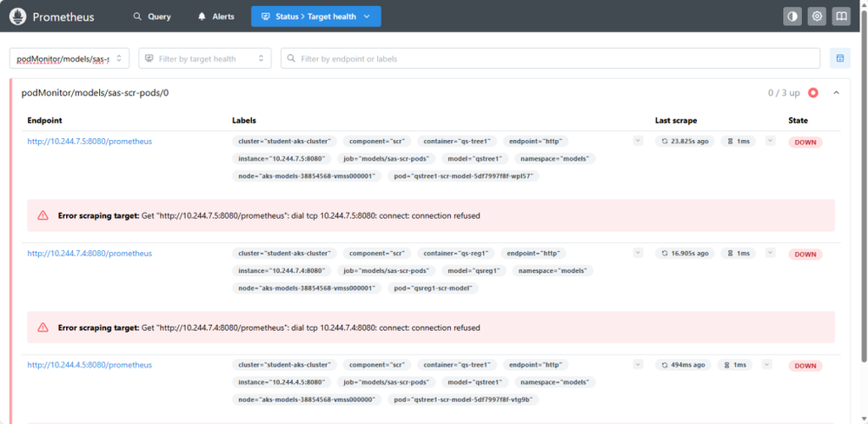Open the http://10.244.4.5:8080/prometheus endpoint link
868x424 pixels.
click(x=89, y=365)
